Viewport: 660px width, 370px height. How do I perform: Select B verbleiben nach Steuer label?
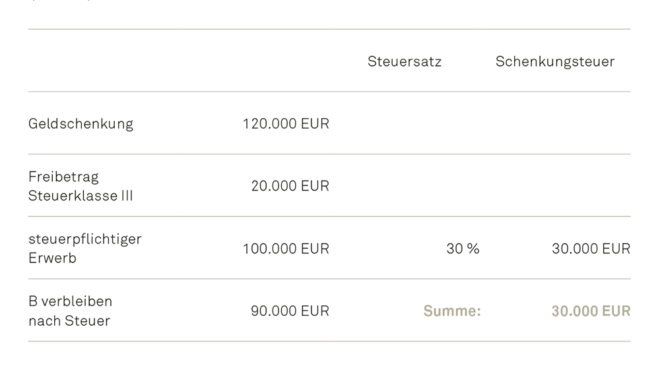(70, 311)
